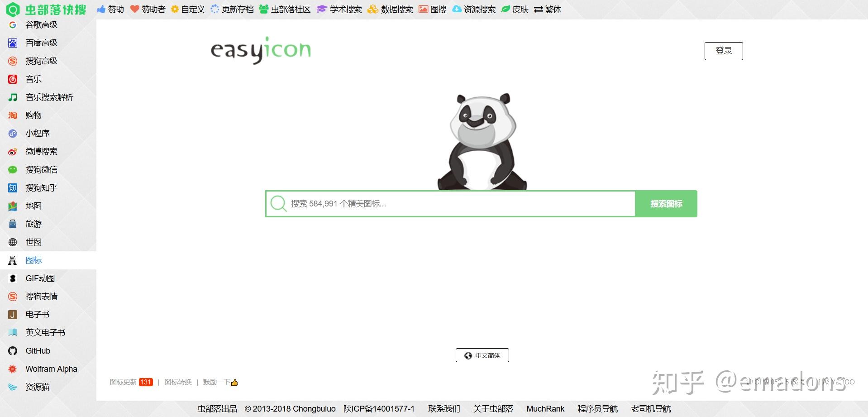Click the magnifier icon in the search box
The width and height of the screenshot is (868, 417).
coord(278,204)
